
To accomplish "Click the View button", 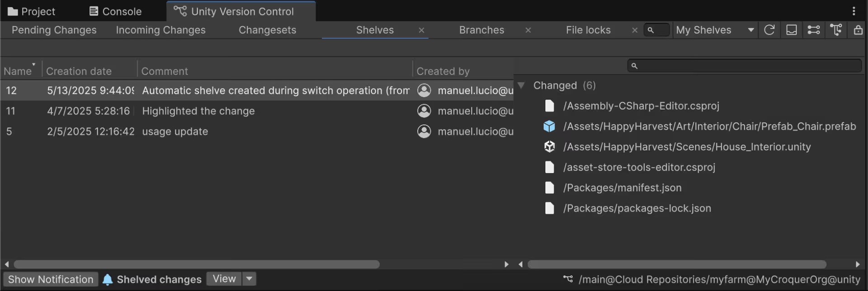I will click(x=224, y=279).
